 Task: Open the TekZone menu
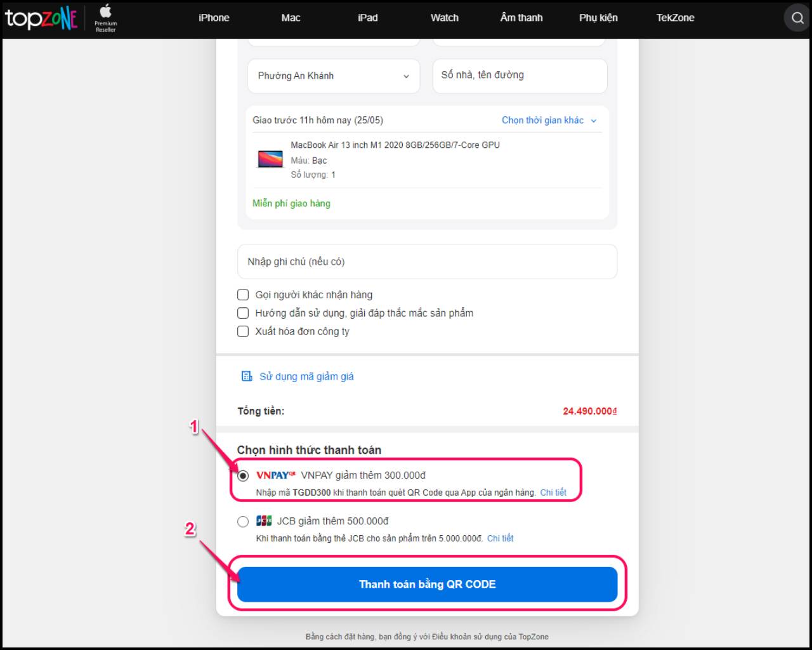tap(675, 18)
